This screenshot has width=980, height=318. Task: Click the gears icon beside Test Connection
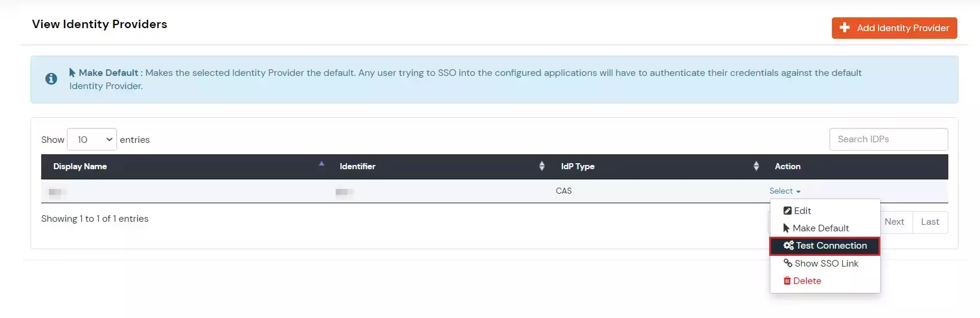(788, 246)
